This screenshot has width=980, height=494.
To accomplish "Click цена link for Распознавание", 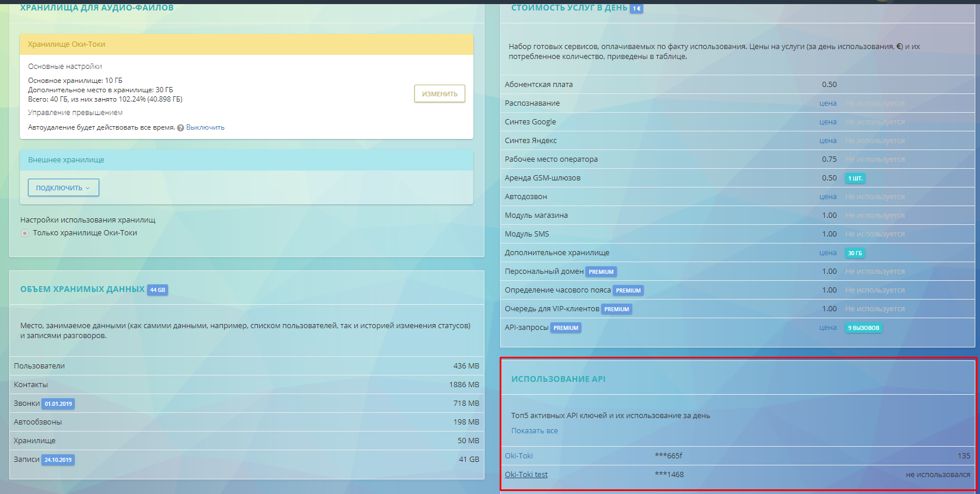I will click(x=828, y=103).
